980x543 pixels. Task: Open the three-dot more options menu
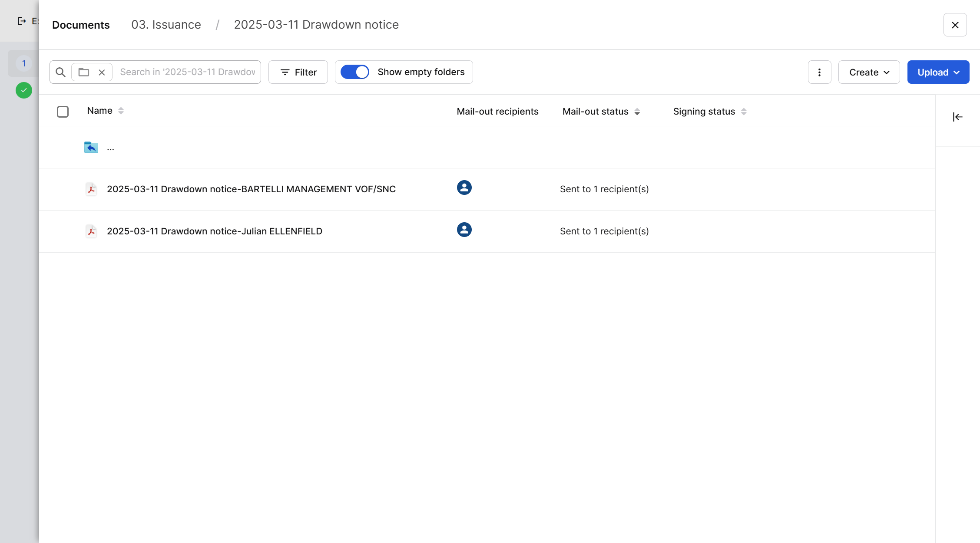point(819,72)
